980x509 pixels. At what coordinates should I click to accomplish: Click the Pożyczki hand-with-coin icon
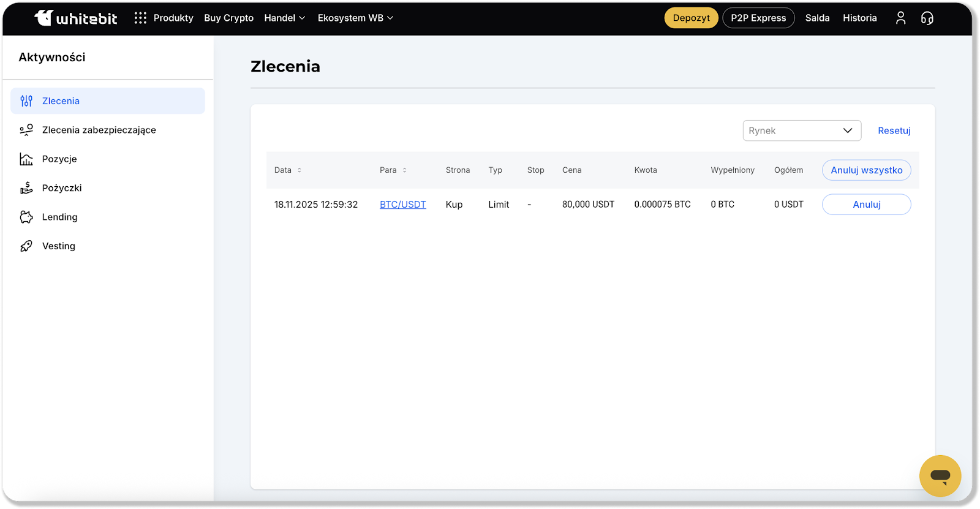pyautogui.click(x=26, y=188)
